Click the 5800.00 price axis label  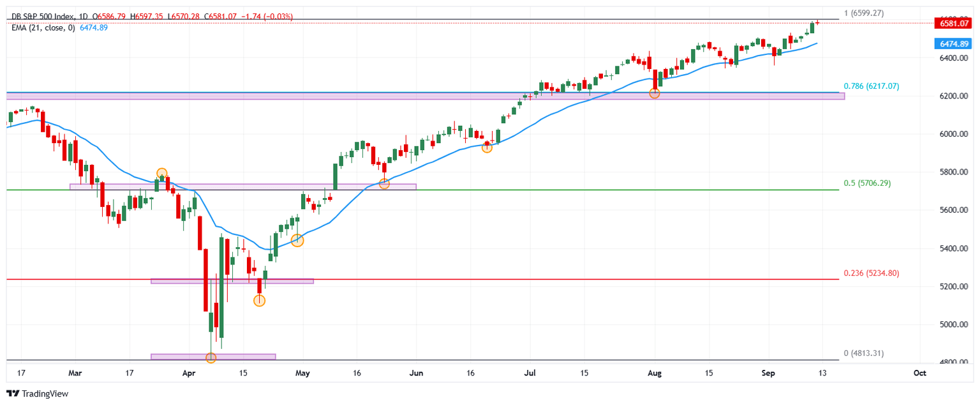click(x=953, y=172)
